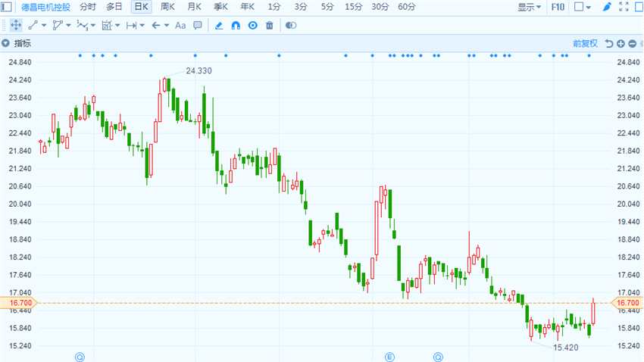Select the chart measurement tool
Image resolution: width=644 pixels, height=362 pixels.
[x=107, y=26]
